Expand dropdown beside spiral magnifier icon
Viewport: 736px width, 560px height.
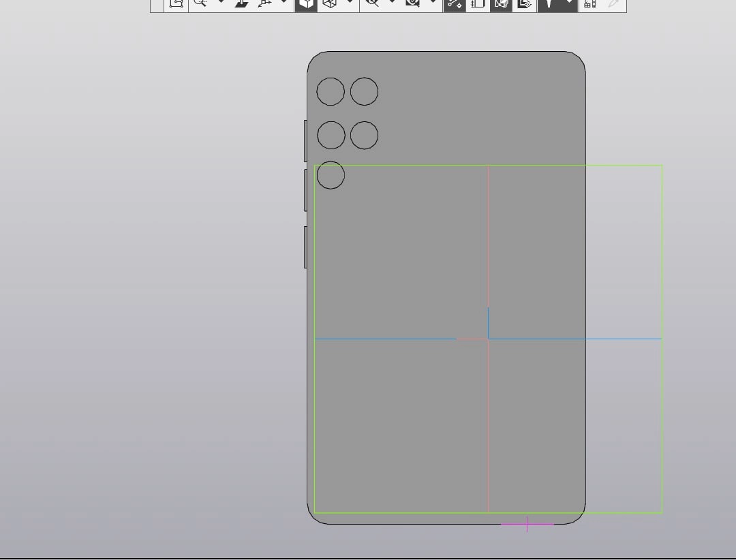(433, 3)
